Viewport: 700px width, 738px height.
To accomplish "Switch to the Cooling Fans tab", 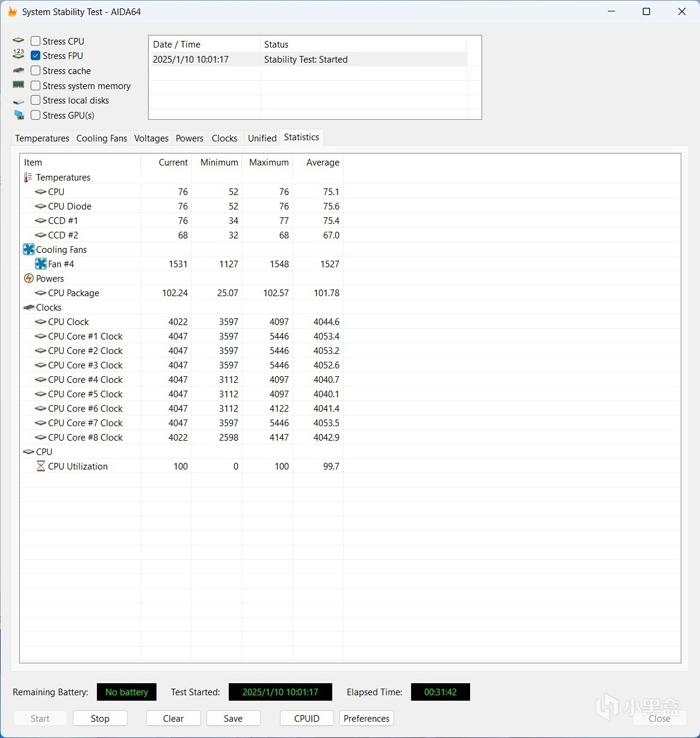I will [102, 138].
